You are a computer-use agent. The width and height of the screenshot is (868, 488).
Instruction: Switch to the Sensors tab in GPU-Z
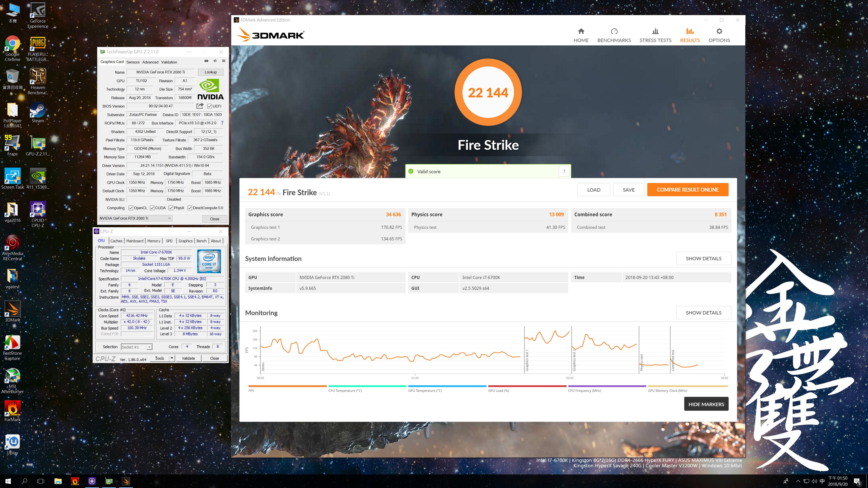(x=133, y=62)
